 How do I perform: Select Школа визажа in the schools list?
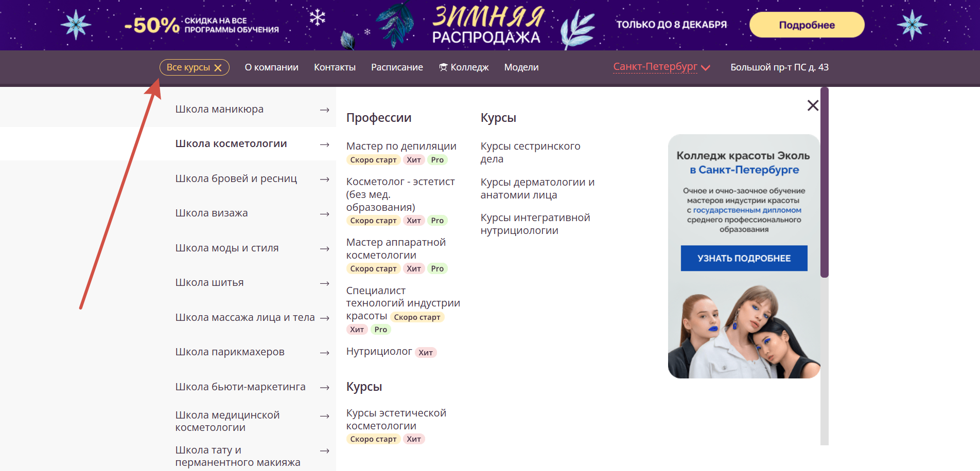click(x=212, y=213)
